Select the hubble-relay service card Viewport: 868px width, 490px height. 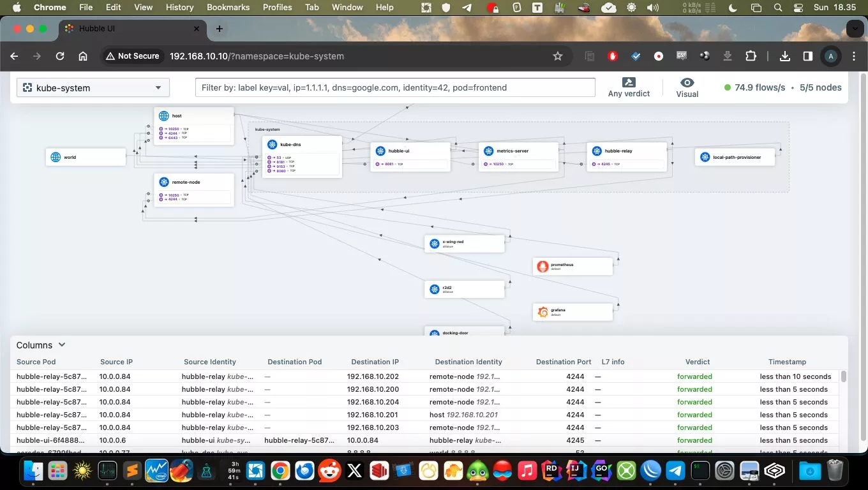click(627, 157)
